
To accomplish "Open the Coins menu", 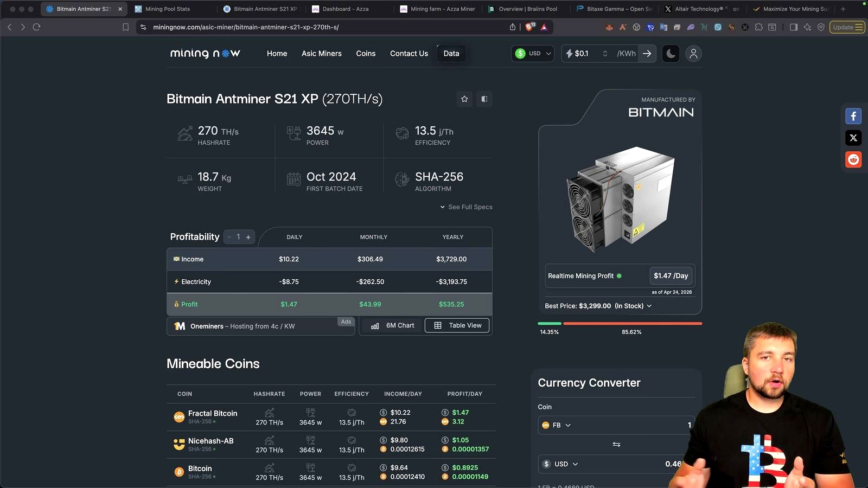I will [366, 54].
